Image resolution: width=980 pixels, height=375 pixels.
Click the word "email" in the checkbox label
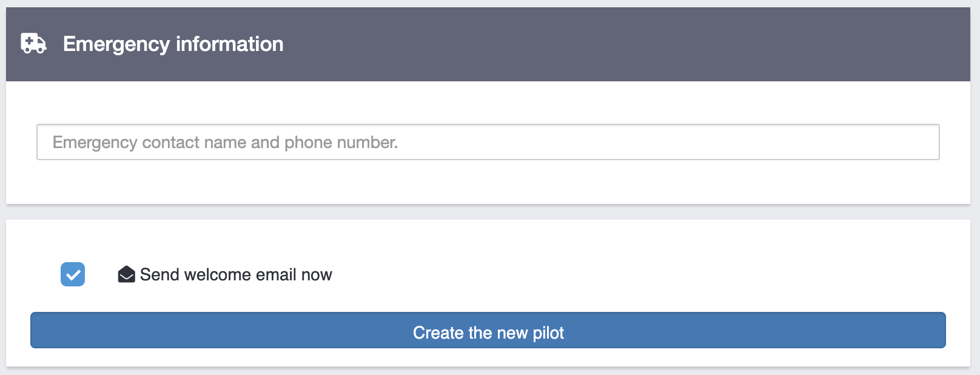point(276,275)
